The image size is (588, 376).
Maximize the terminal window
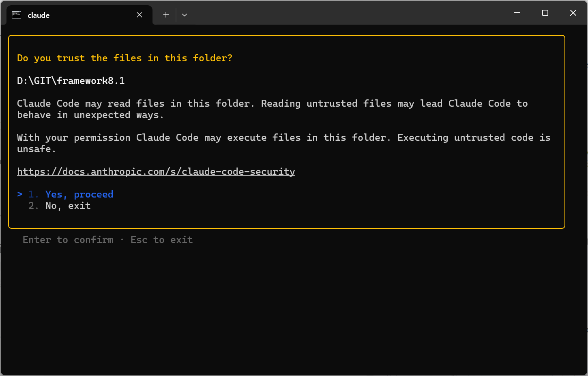click(x=545, y=13)
